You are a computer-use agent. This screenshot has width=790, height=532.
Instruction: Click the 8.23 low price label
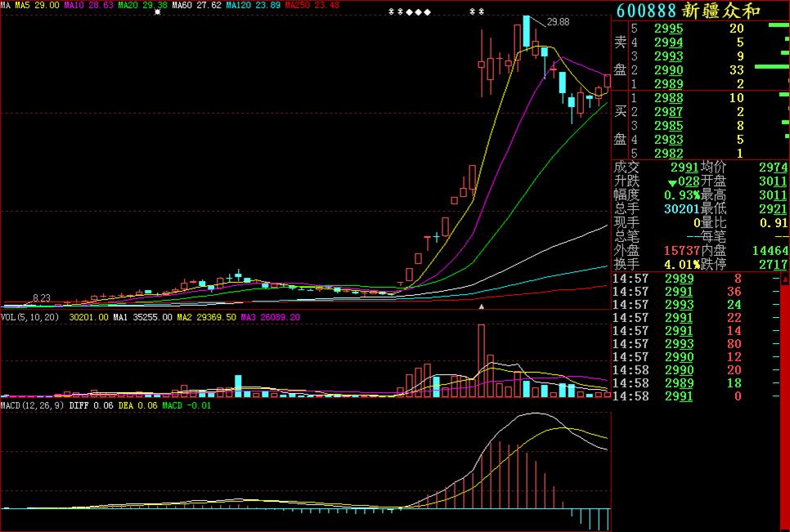pyautogui.click(x=41, y=298)
